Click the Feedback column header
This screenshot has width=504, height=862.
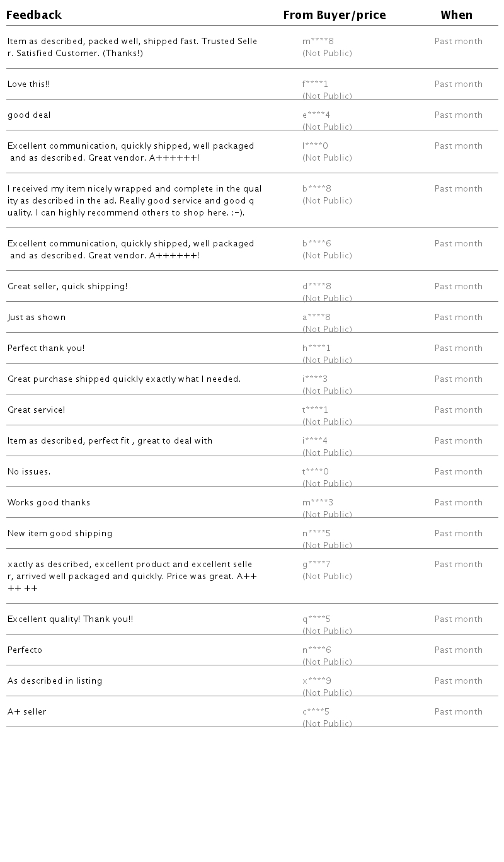tap(34, 15)
